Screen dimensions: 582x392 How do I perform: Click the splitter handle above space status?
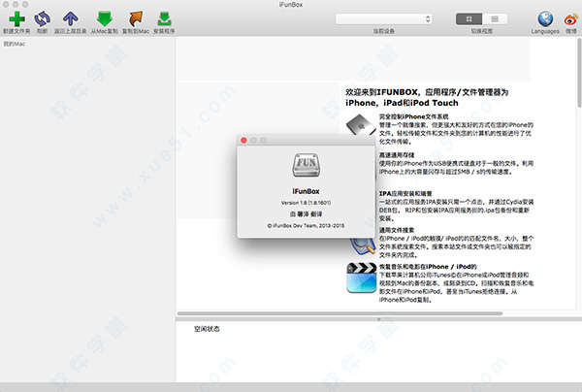(x=377, y=315)
